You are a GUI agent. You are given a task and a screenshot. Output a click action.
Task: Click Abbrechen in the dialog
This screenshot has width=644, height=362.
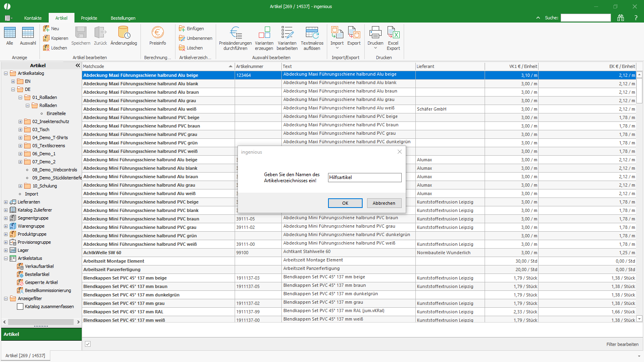click(384, 203)
